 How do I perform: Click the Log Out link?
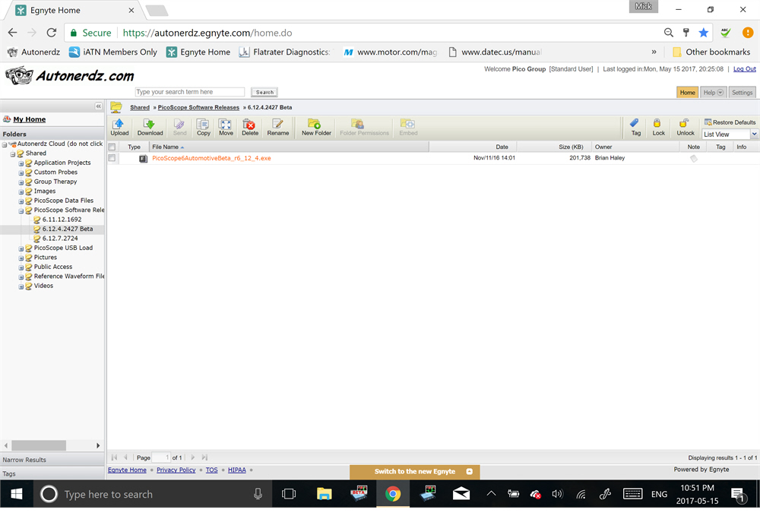745,69
